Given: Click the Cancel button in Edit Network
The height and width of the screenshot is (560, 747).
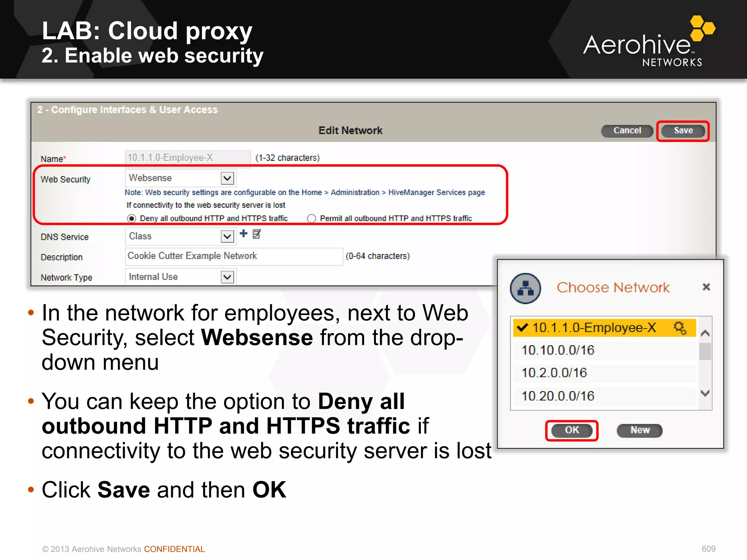Looking at the screenshot, I should tap(627, 131).
